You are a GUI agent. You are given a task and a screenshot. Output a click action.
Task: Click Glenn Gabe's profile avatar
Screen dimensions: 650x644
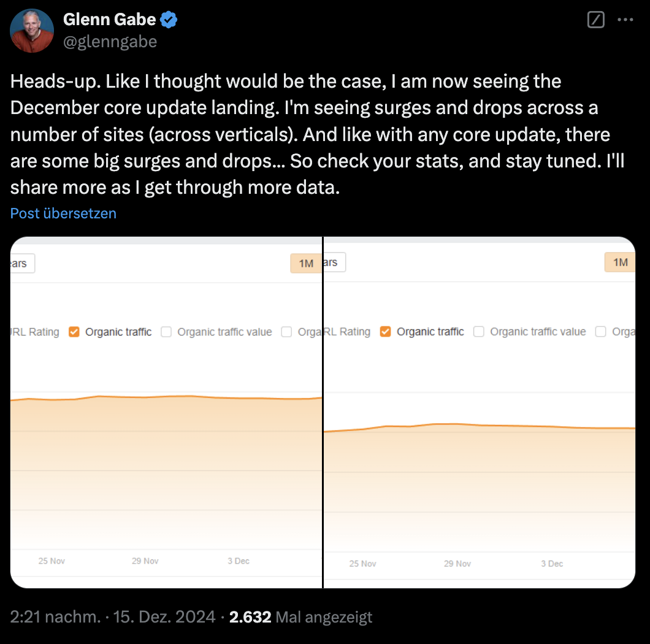[31, 30]
